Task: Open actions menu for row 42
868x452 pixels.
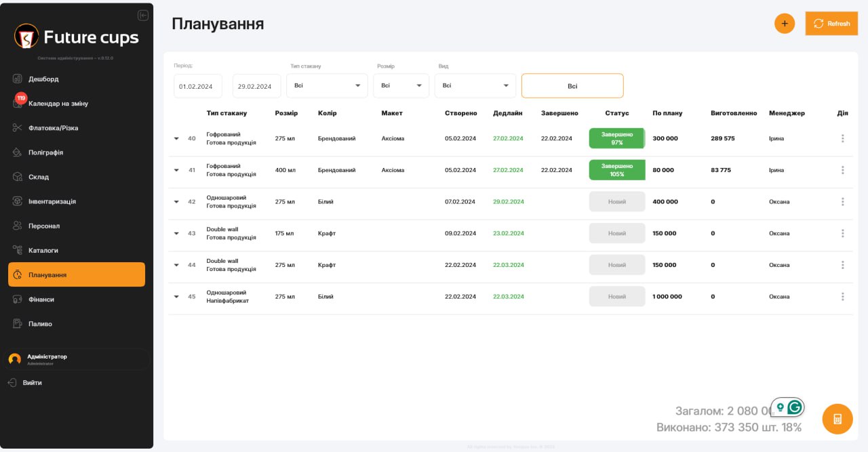Action: point(843,202)
